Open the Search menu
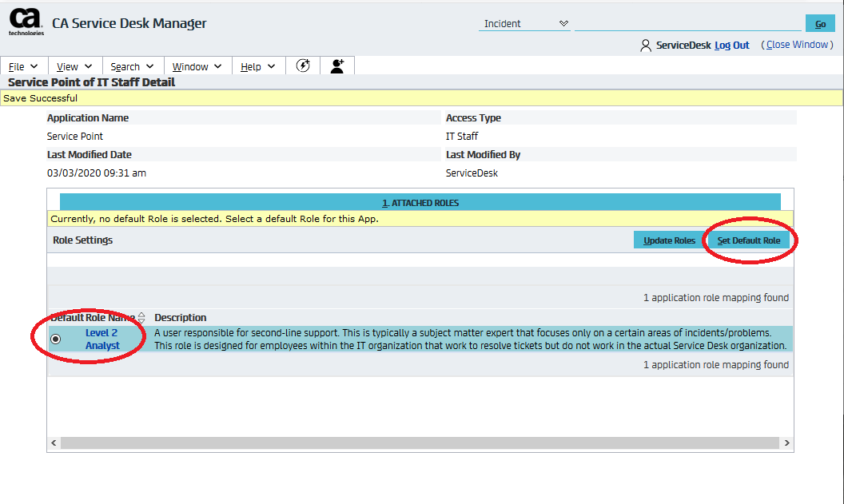 132,67
